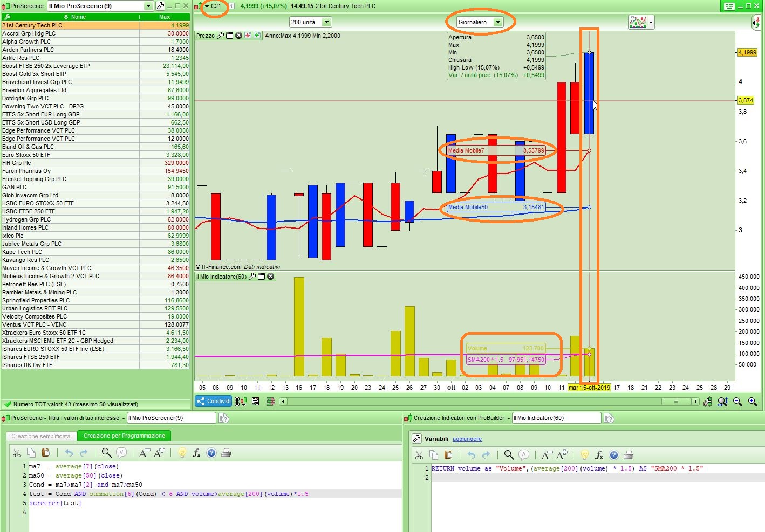Open the C21 ticker dropdown arrow
765x532 pixels.
pyautogui.click(x=207, y=6)
